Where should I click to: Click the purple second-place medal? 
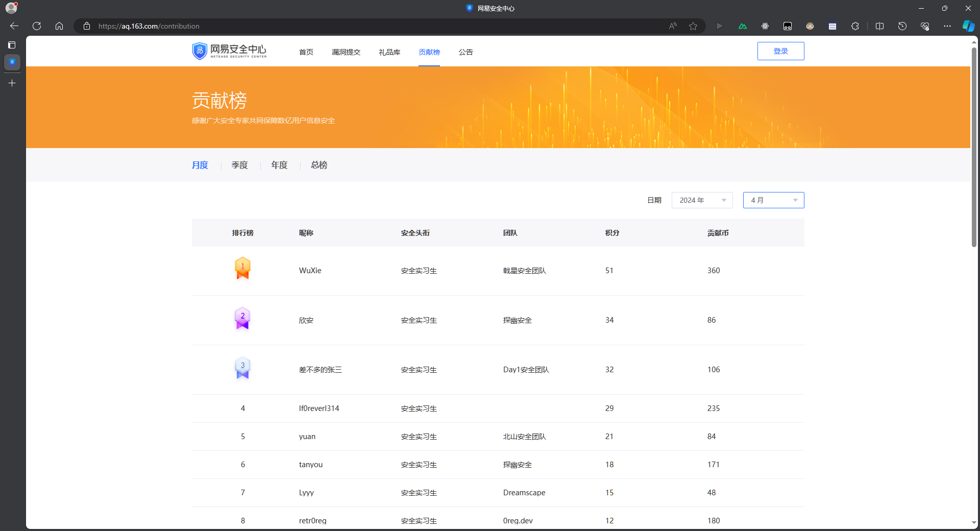click(x=242, y=318)
